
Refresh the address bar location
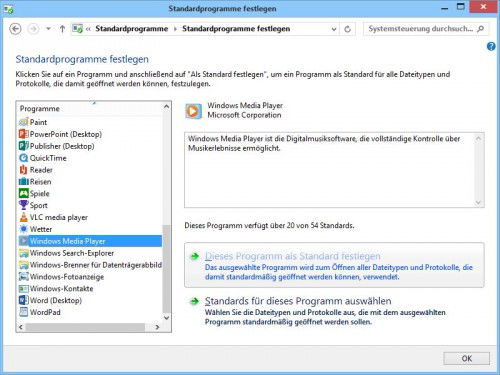pyautogui.click(x=347, y=29)
